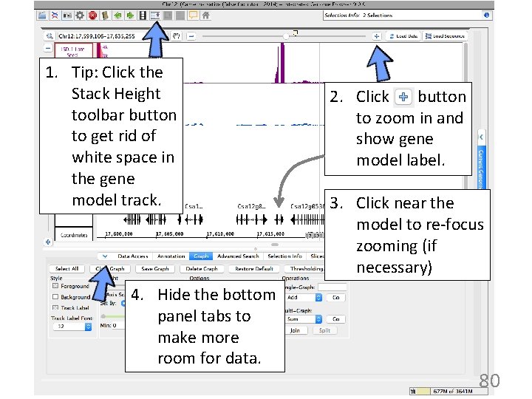Open the Selection Info tab
The height and width of the screenshot is (399, 532).
(x=284, y=256)
